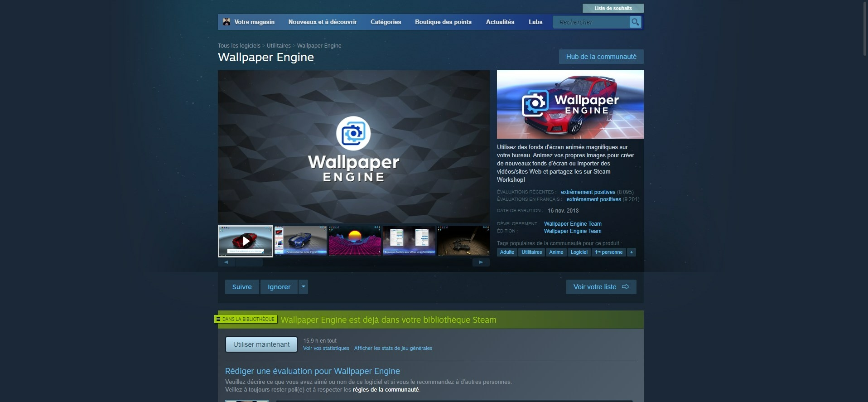The width and height of the screenshot is (868, 402).
Task: Click the thumbnail strip scrollbar handle
Action: click(x=249, y=262)
